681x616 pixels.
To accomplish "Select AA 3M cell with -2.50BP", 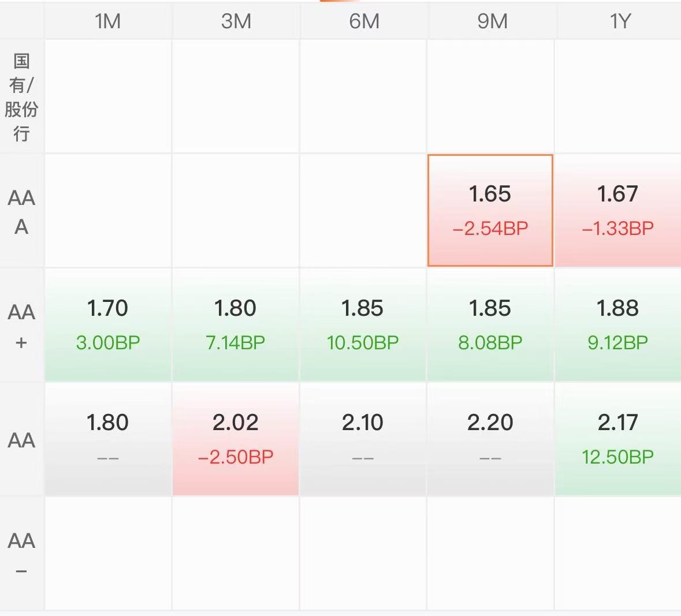I will click(236, 439).
